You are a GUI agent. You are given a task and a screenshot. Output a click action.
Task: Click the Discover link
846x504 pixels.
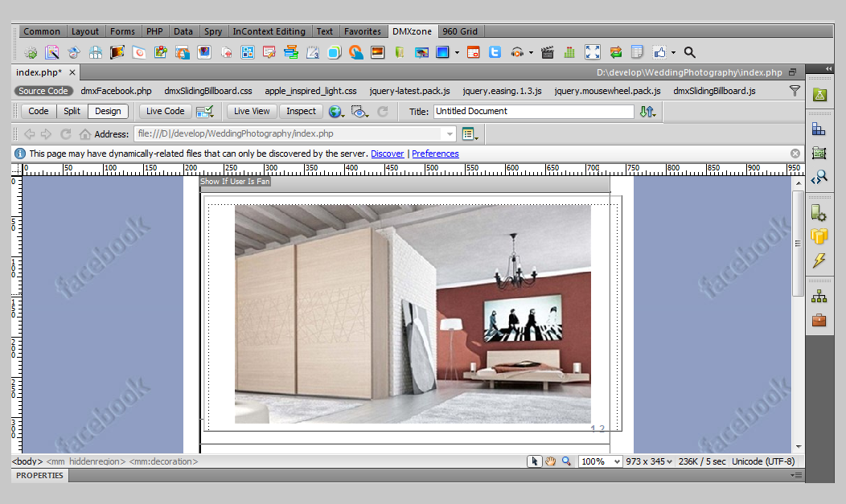click(x=388, y=154)
